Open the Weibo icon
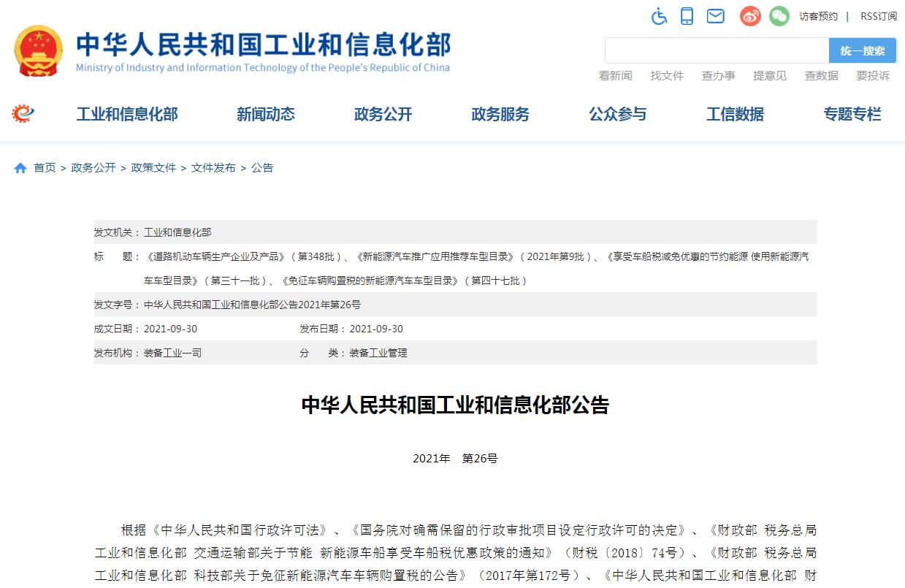The width and height of the screenshot is (905, 588). (750, 16)
